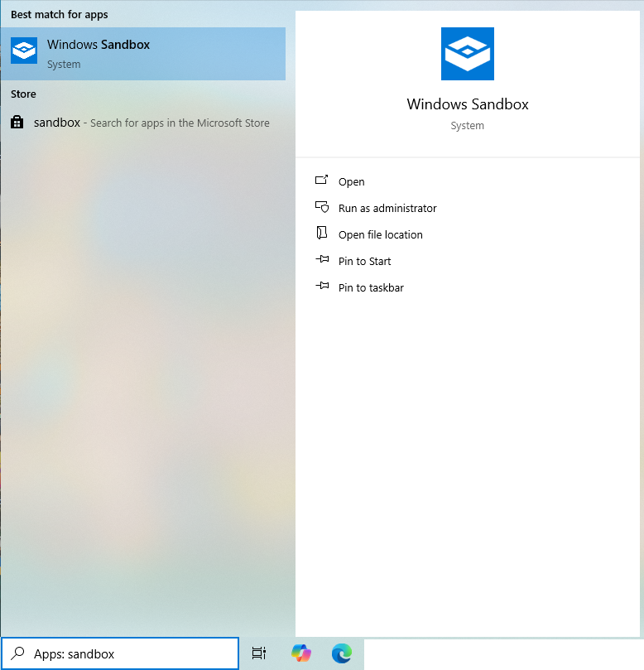Choose Open for Windows Sandbox
Screen dimensions: 644x670
point(351,181)
